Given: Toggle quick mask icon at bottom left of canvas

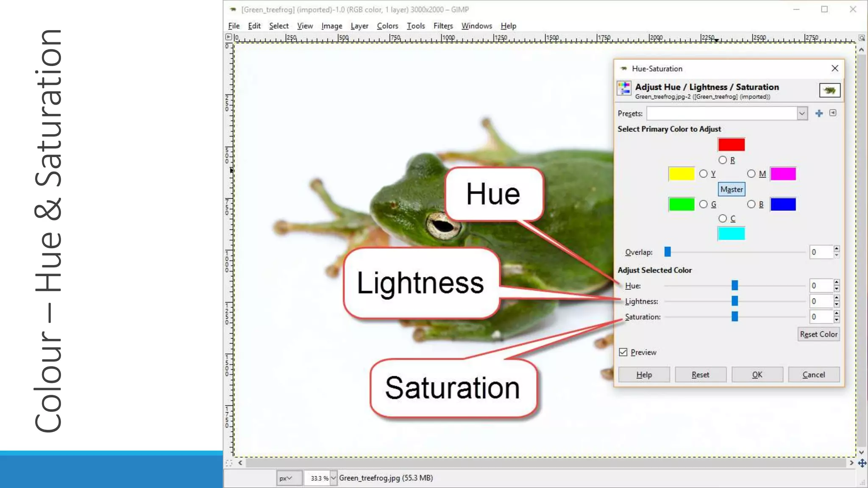Looking at the screenshot, I should [229, 463].
